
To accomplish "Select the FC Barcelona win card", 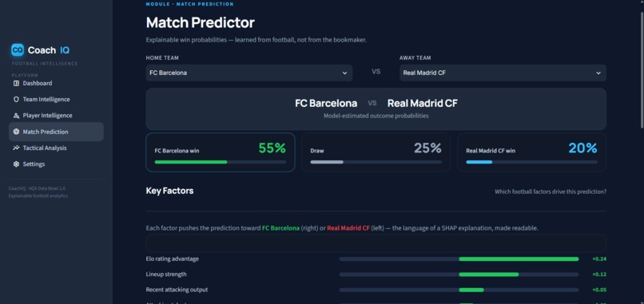I will [221, 152].
